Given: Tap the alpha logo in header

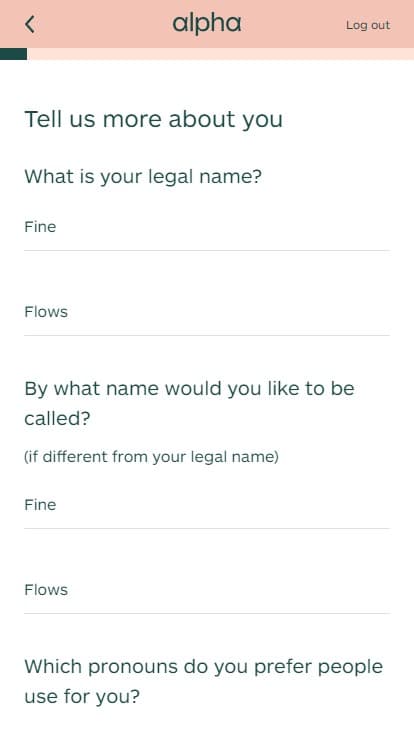Looking at the screenshot, I should click(x=207, y=24).
